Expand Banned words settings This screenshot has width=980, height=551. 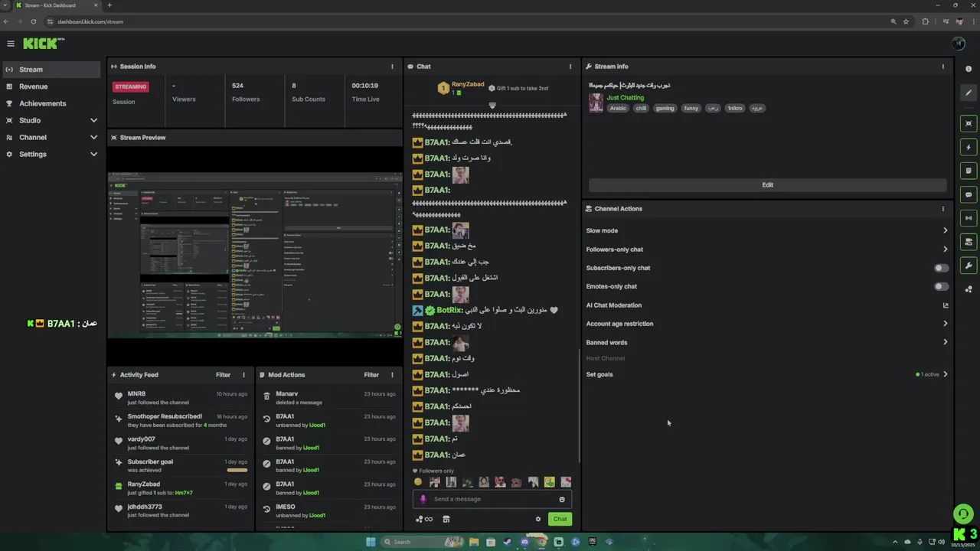point(946,342)
